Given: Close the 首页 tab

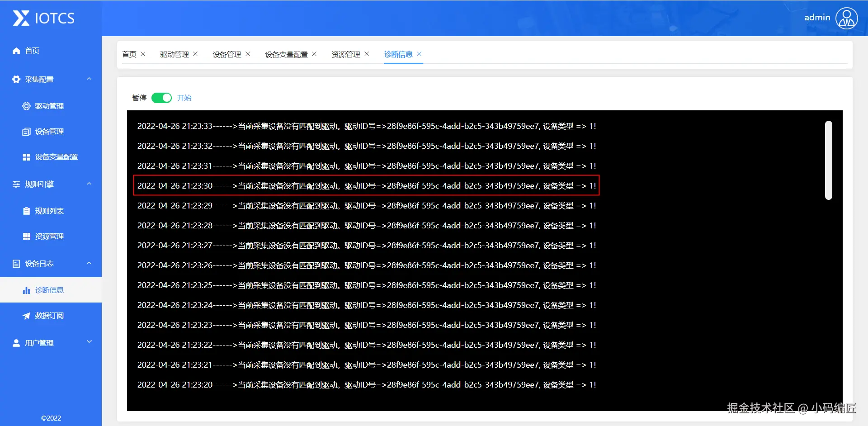Looking at the screenshot, I should [x=143, y=54].
